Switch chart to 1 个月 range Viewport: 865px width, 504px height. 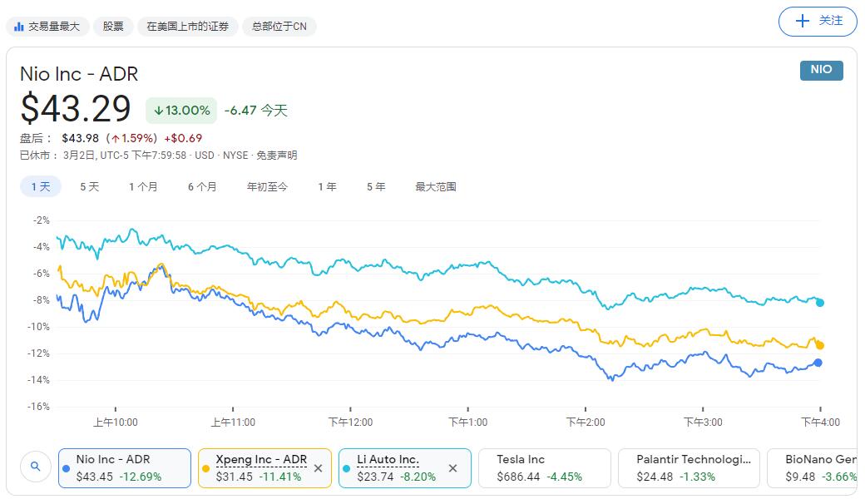[x=143, y=187]
